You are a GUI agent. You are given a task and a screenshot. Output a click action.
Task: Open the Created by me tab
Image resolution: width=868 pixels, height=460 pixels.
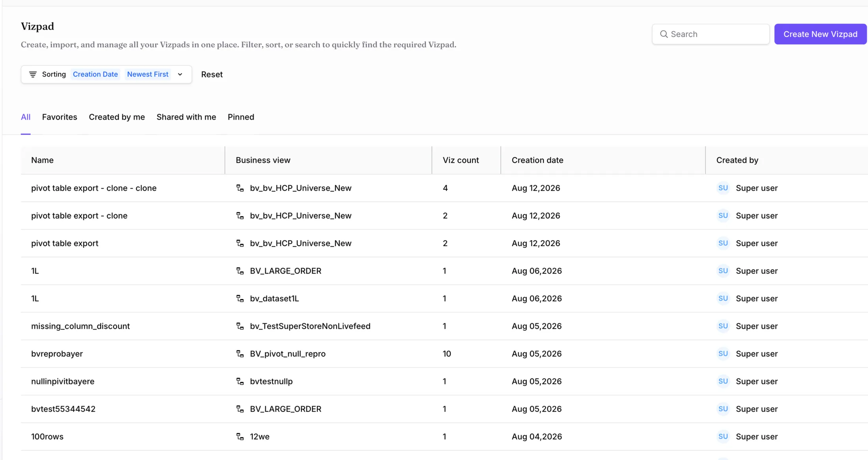pyautogui.click(x=117, y=117)
